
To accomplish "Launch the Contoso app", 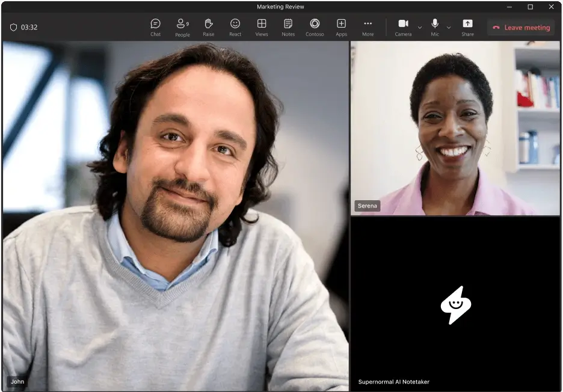I will [315, 27].
